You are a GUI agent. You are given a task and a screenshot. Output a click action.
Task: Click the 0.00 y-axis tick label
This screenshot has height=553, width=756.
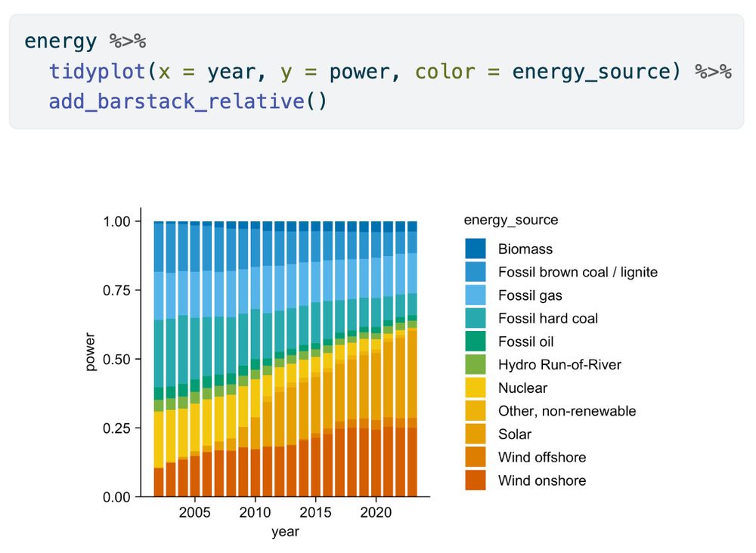tap(116, 497)
